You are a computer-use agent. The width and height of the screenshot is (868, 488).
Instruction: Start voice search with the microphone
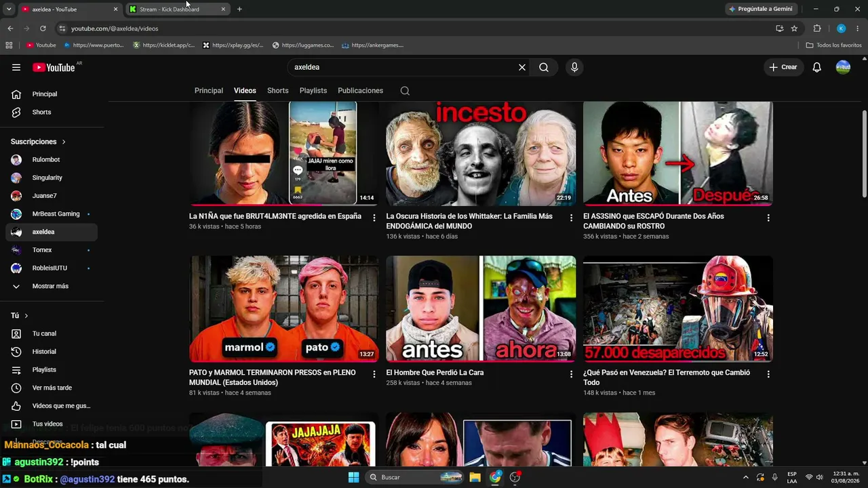pyautogui.click(x=574, y=67)
